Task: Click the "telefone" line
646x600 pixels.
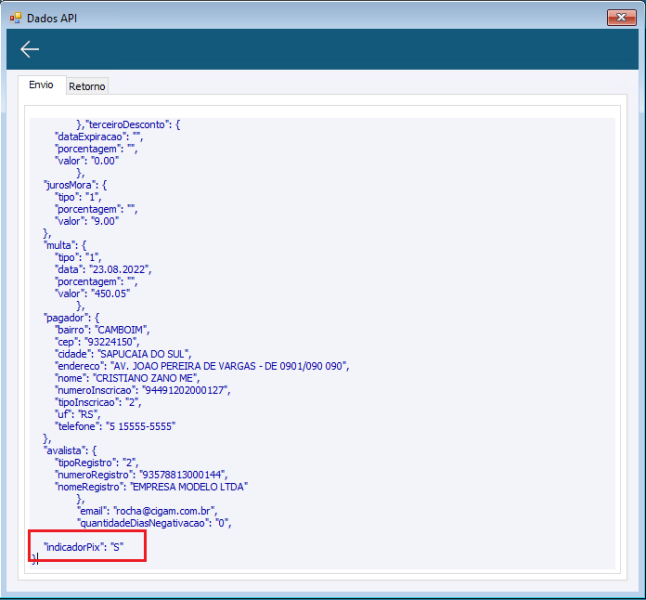Action: coord(115,426)
